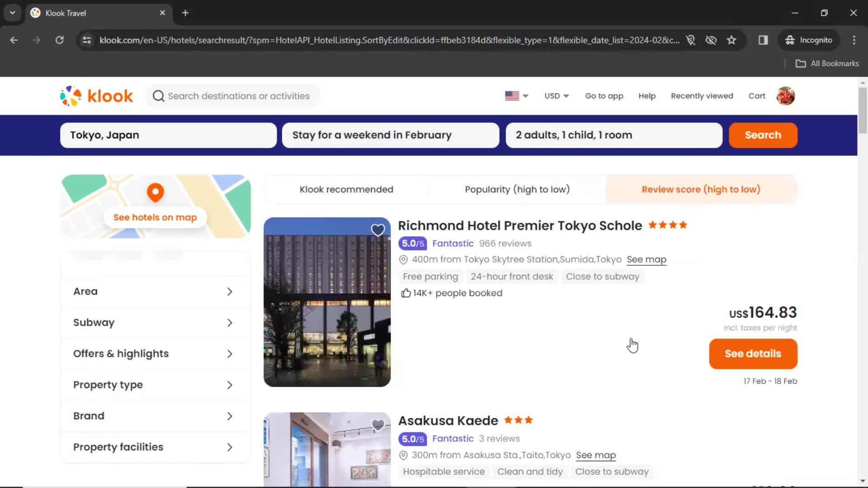Bookmark this page with star icon
The image size is (868, 488).
pos(731,40)
